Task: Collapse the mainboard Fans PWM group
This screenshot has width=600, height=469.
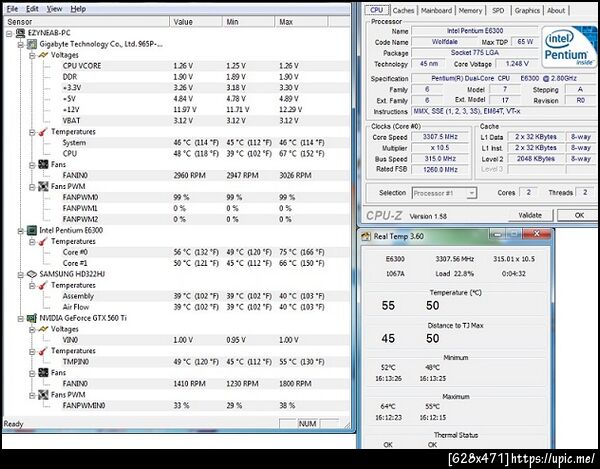Action: [x=32, y=187]
